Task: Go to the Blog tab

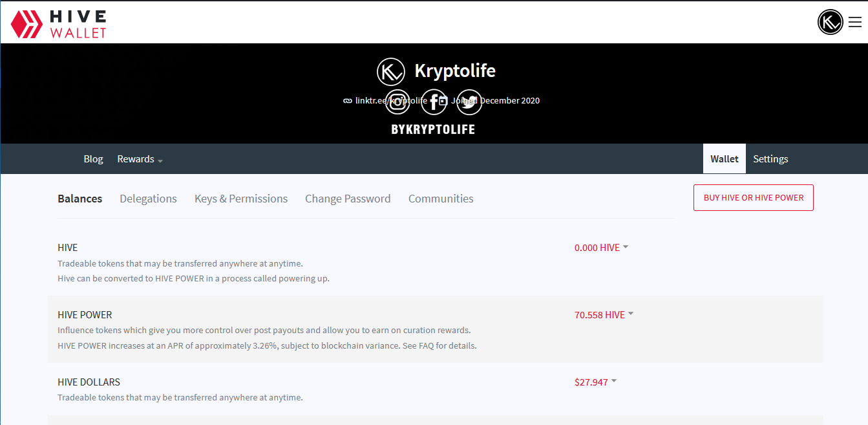Action: (93, 159)
